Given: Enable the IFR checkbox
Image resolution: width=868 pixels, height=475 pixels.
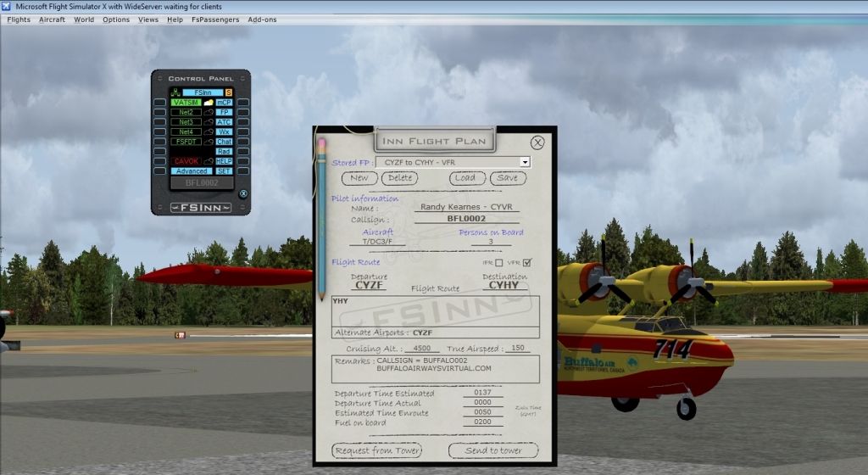Looking at the screenshot, I should pyautogui.click(x=498, y=263).
